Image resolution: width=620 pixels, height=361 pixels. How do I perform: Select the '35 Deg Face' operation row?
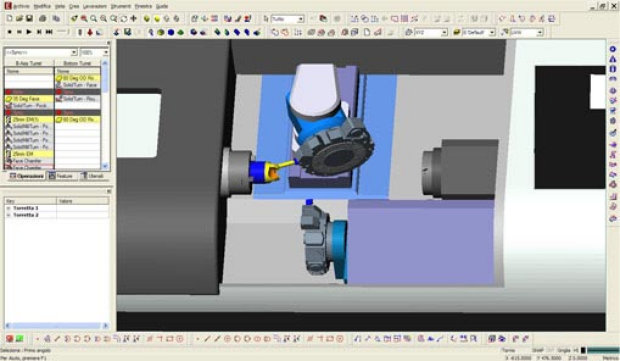click(29, 99)
